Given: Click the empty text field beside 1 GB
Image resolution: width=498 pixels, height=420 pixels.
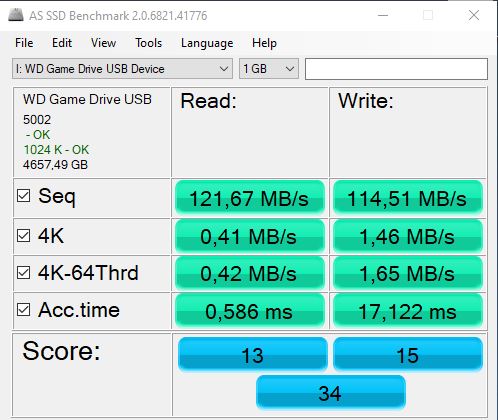Looking at the screenshot, I should pyautogui.click(x=396, y=69).
